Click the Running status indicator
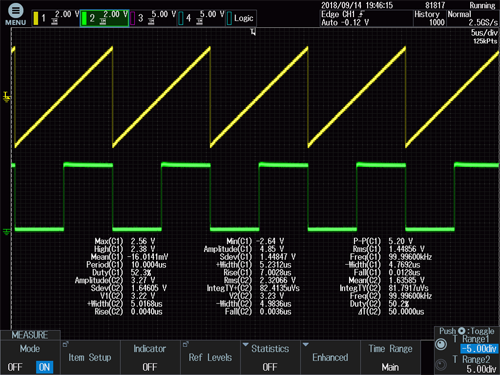Screen dimensions: 500x375 (x=482, y=5)
